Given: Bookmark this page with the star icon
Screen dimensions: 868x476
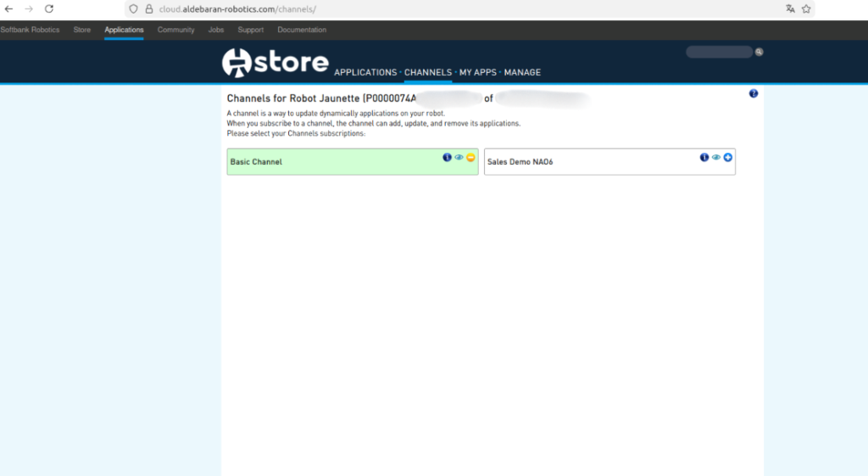Looking at the screenshot, I should pyautogui.click(x=807, y=8).
